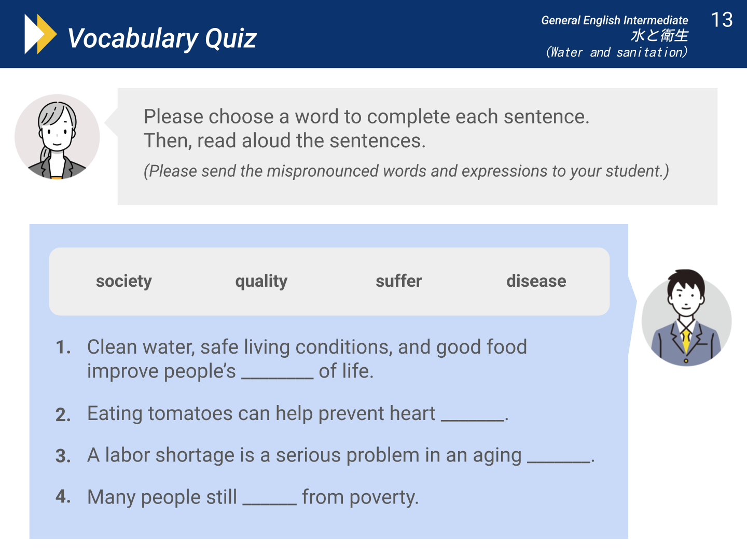
Task: Select the male student avatar
Action: (686, 317)
